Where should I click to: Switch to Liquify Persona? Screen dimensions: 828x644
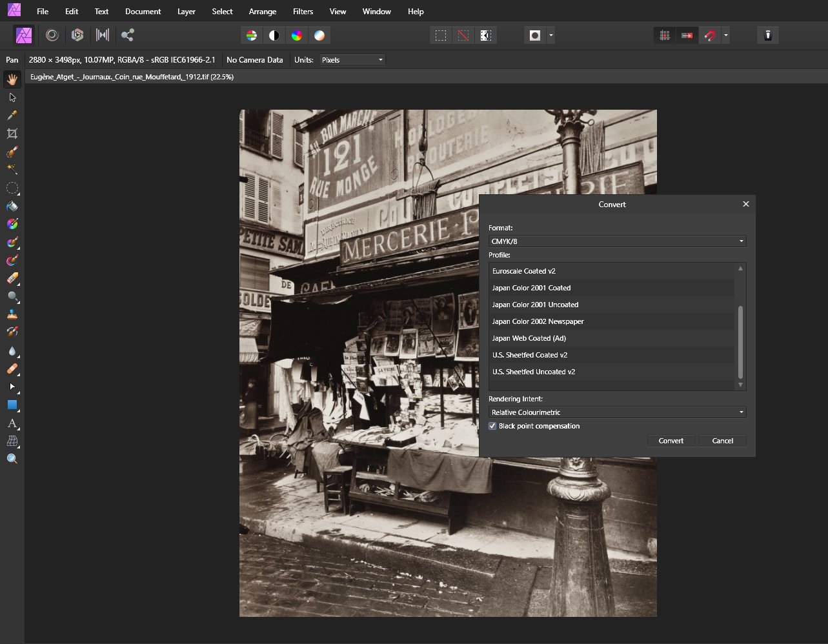point(52,35)
